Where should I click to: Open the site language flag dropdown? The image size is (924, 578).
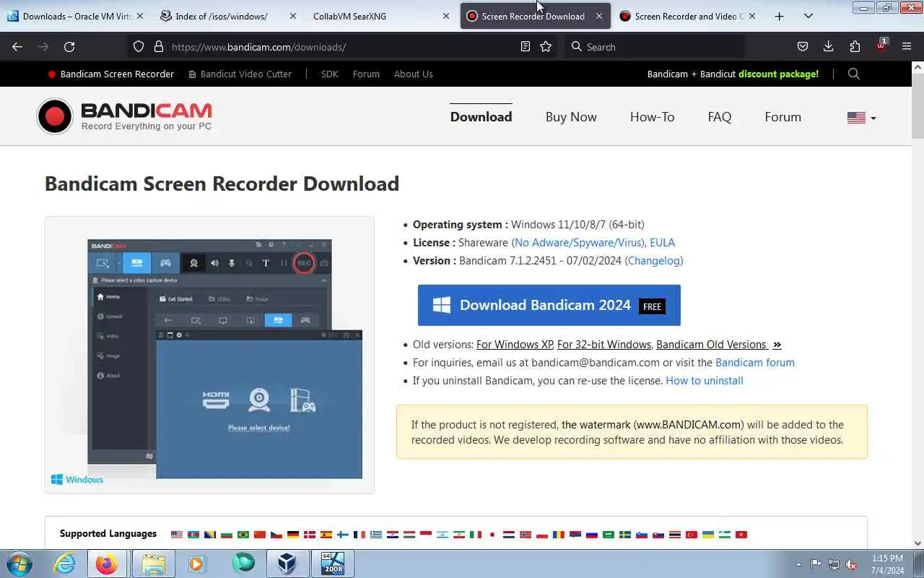(x=861, y=117)
